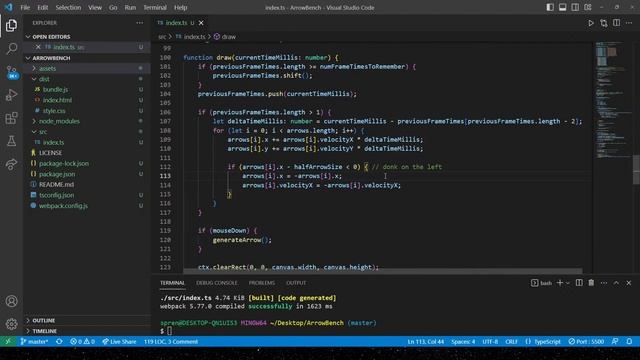Add a new terminal with the plus icon
This screenshot has height=360, width=640.
(x=560, y=283)
